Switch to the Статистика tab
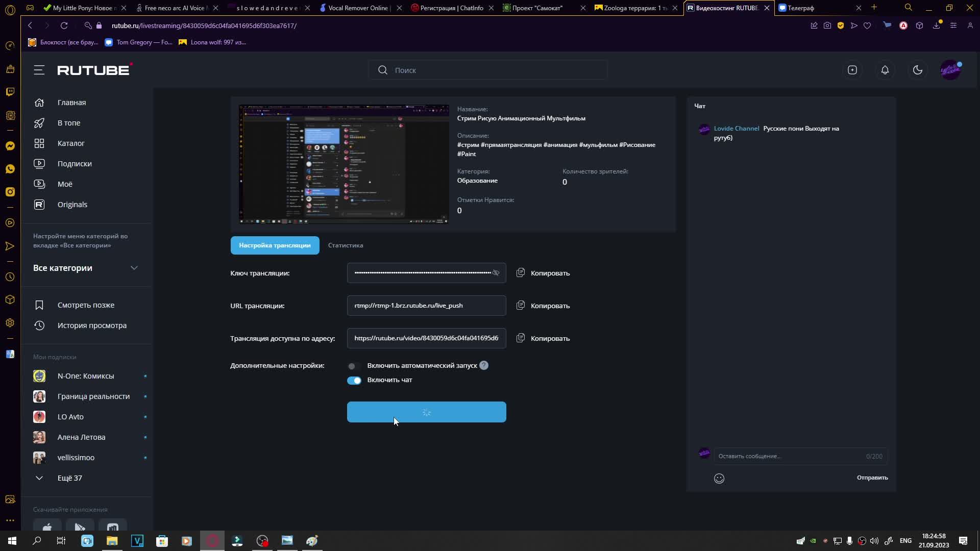Screen dimensions: 980x551 (346, 245)
